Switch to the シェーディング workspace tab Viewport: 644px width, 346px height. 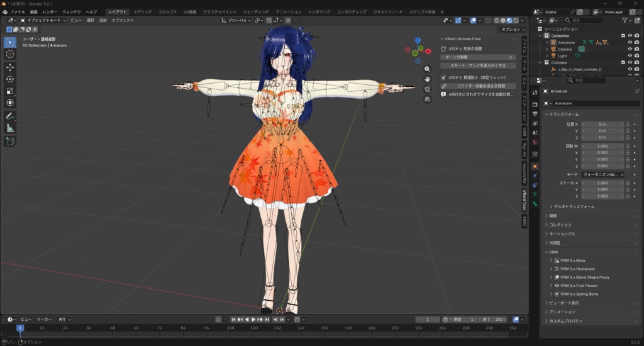click(255, 12)
